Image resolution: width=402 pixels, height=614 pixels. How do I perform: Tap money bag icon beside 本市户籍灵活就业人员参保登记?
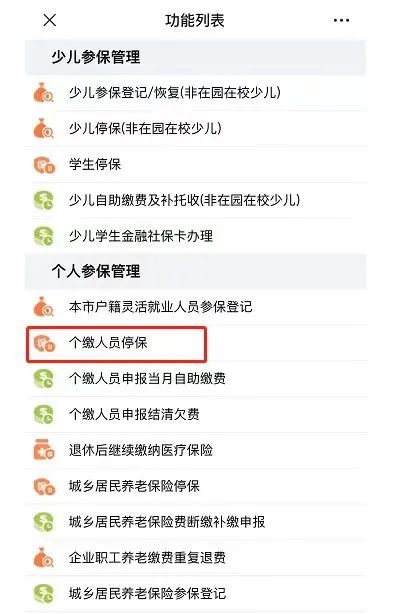pyautogui.click(x=43, y=307)
